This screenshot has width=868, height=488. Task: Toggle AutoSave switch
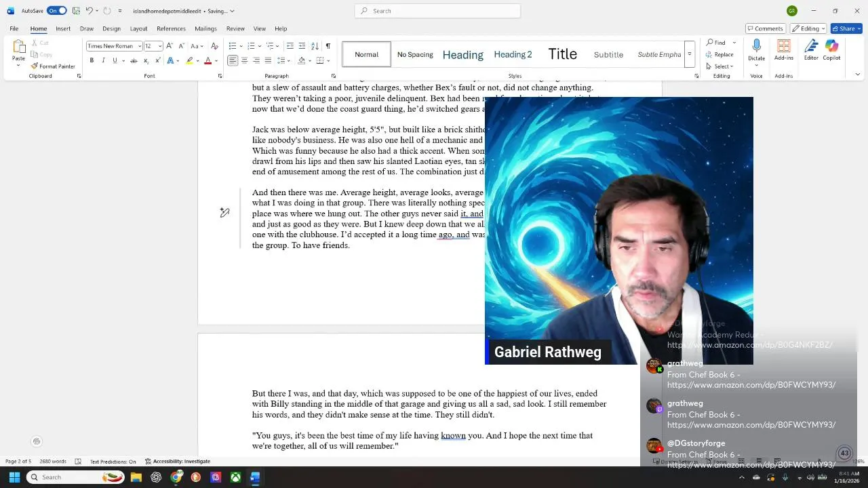[x=56, y=11]
